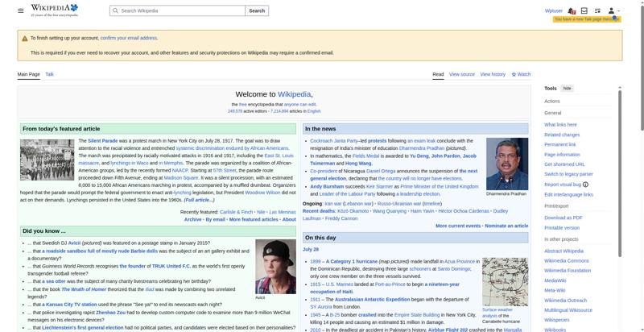This screenshot has height=332, width=644.
Task: Click the Report visual bug info icon
Action: click(x=585, y=185)
